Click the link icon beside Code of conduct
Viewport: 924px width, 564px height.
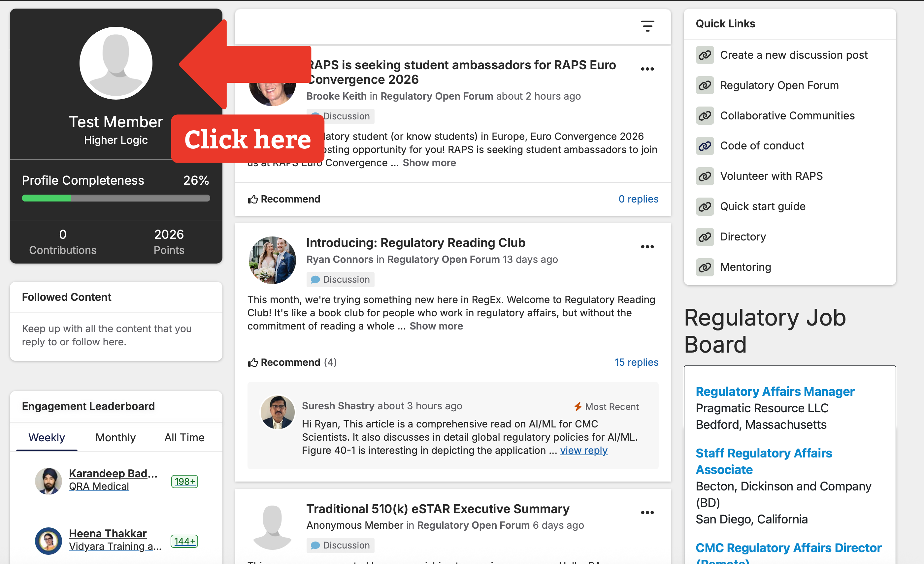coord(705,146)
